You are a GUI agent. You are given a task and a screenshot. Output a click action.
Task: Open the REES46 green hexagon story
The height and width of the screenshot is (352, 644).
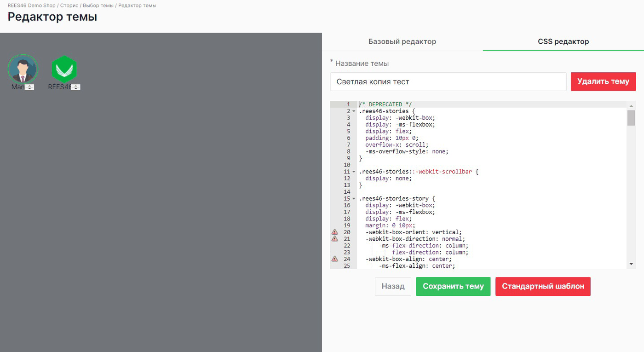click(x=64, y=69)
